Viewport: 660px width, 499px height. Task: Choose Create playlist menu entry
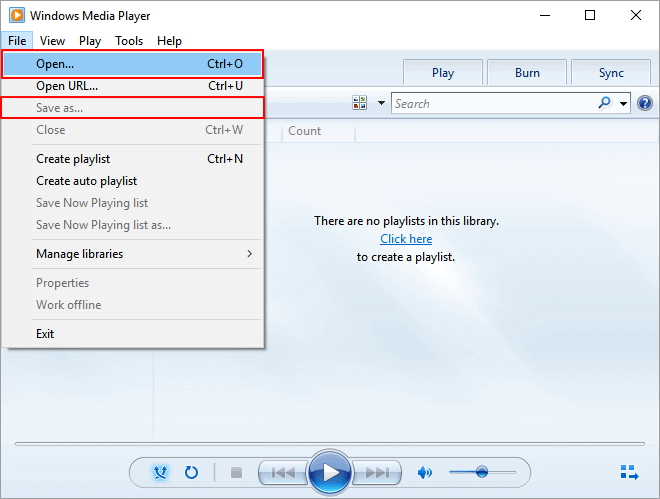(133, 159)
